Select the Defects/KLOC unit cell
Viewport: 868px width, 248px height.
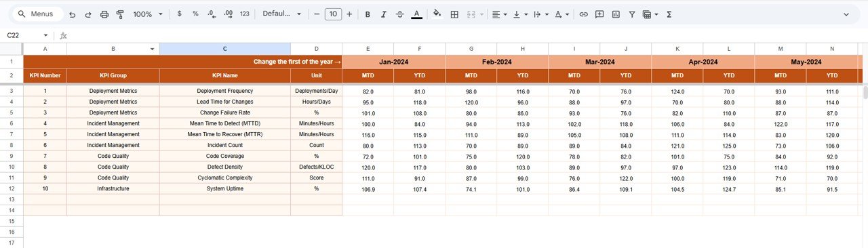316,167
